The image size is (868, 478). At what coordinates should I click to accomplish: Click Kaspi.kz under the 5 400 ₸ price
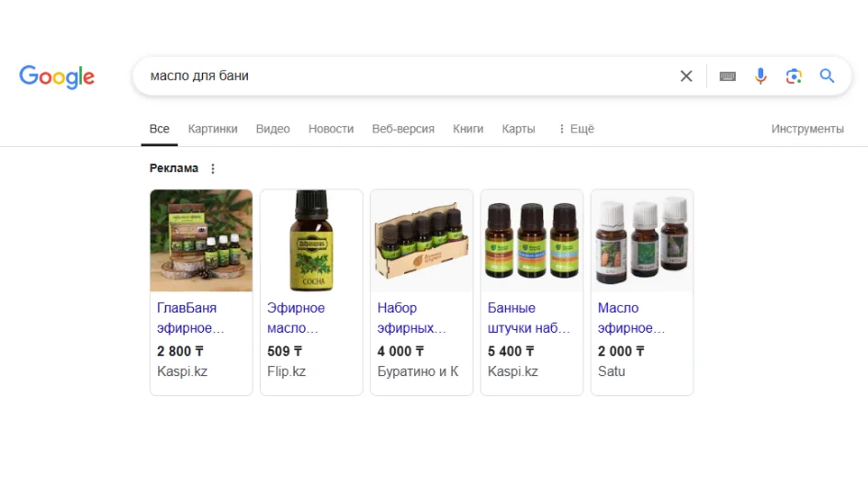pyautogui.click(x=513, y=371)
